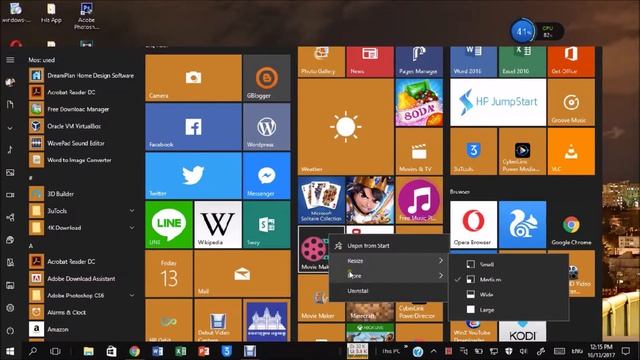Open the Excel 2016 tile
Screen dimensions: 640x360
[522, 61]
